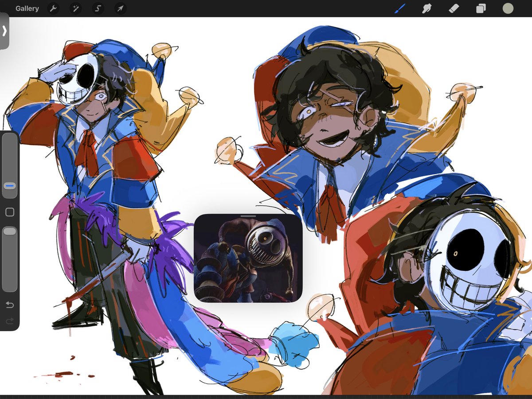
Task: Activate the Transform arrow tool
Action: [x=121, y=8]
